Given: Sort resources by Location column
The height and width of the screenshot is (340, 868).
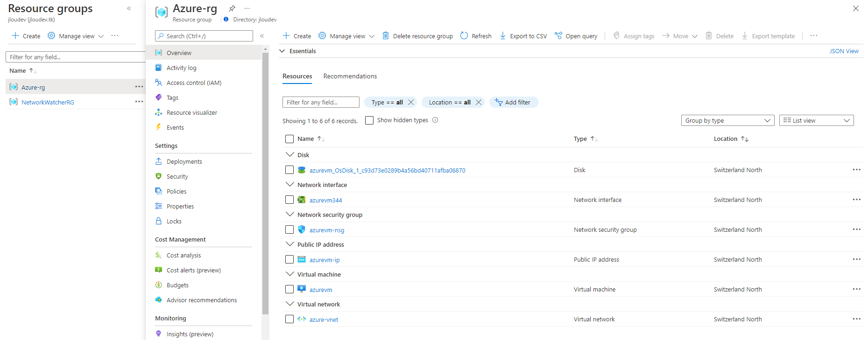Looking at the screenshot, I should click(x=731, y=139).
